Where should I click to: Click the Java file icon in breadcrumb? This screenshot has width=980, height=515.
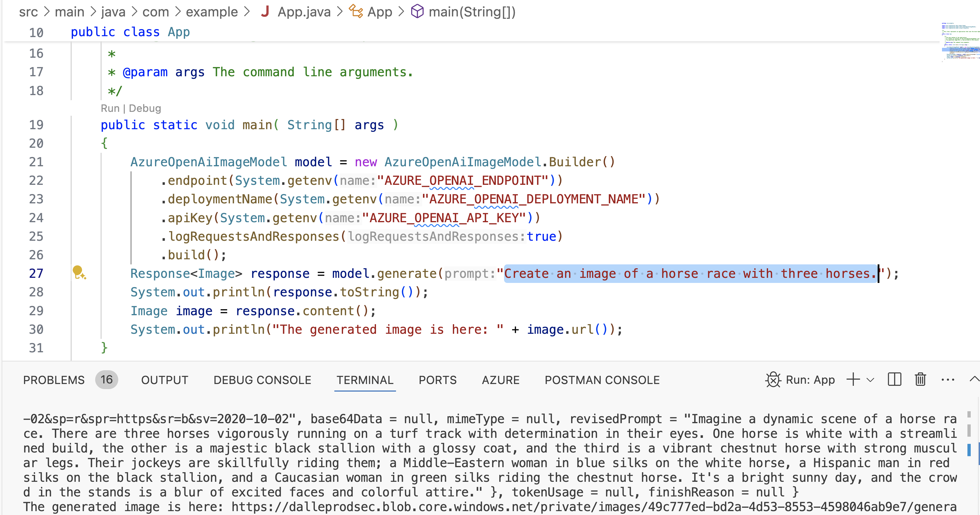pyautogui.click(x=265, y=12)
